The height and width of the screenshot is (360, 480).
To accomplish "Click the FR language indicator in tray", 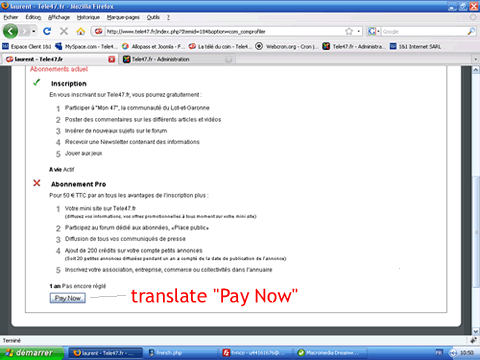I will [x=439, y=353].
